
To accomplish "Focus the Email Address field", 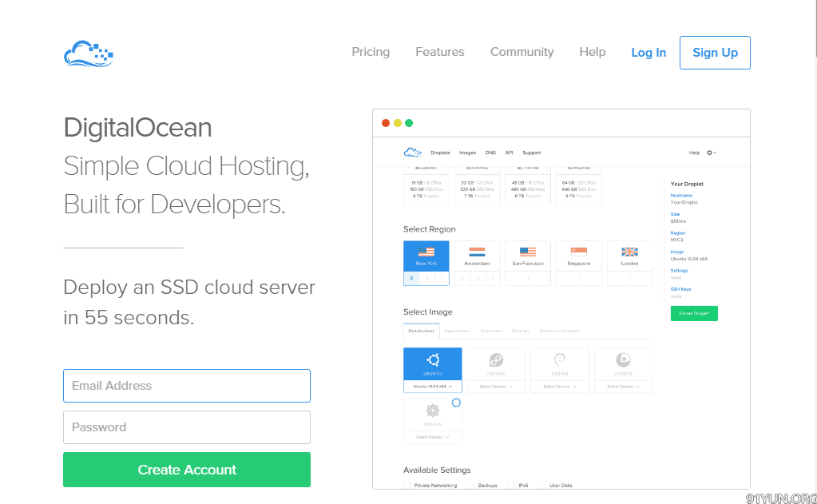I will tap(187, 386).
